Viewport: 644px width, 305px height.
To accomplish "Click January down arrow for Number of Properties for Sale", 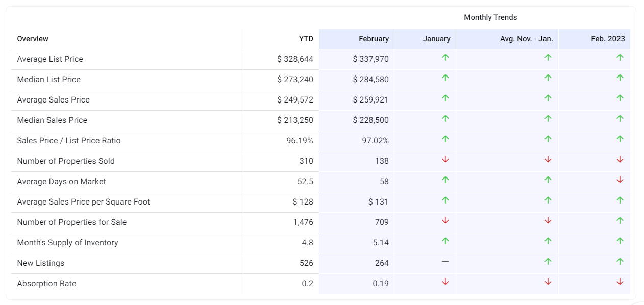I will point(445,221).
